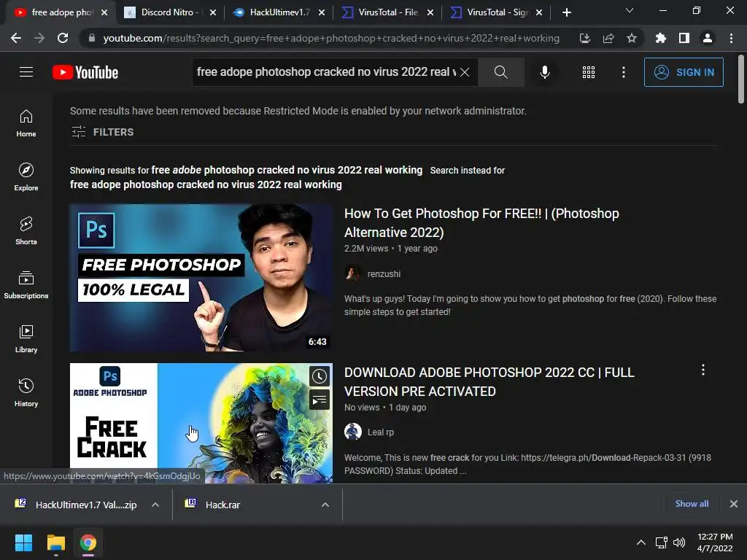This screenshot has width=747, height=560.
Task: Search instead for the adope spelling
Action: [x=206, y=184]
